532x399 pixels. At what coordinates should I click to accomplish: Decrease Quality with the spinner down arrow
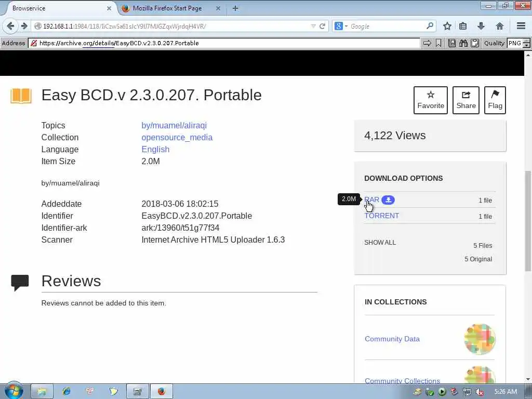coord(527,46)
